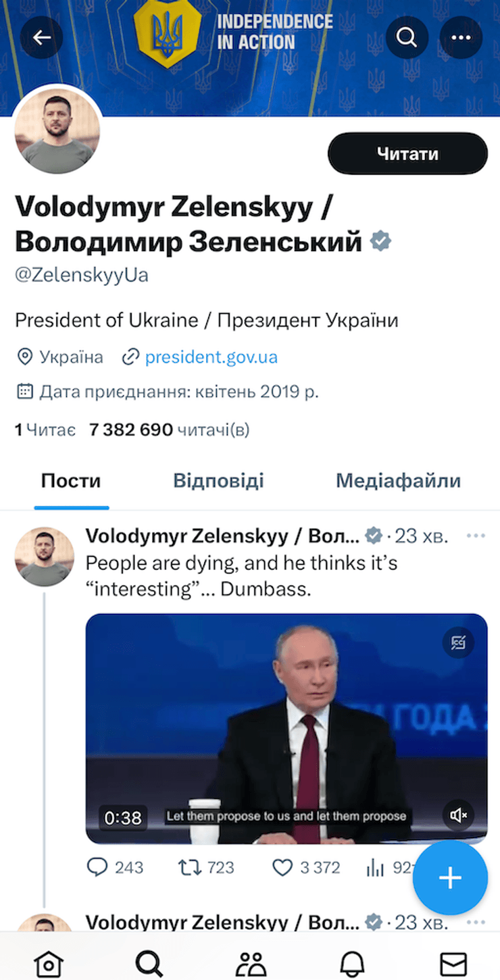Visit the president.gov.ua website link

[x=211, y=357]
